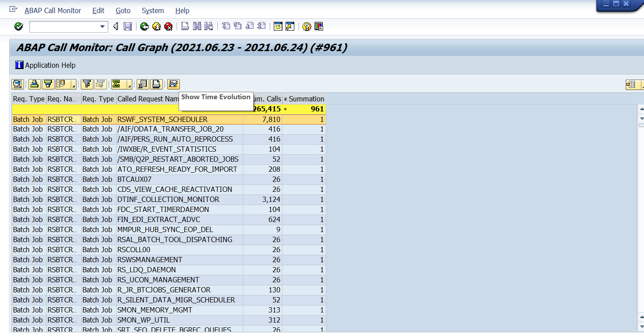Open the System menu
Screen dimensions: 644x333
(x=152, y=10)
